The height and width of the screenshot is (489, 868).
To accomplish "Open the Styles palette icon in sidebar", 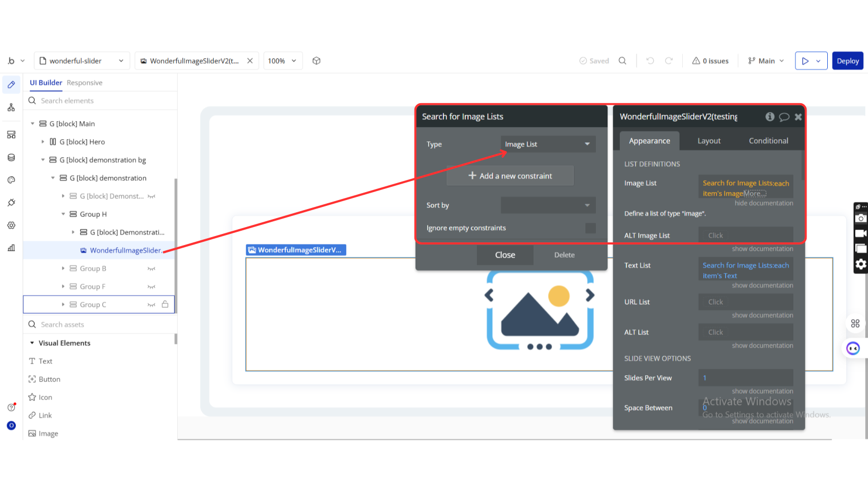I will [11, 180].
